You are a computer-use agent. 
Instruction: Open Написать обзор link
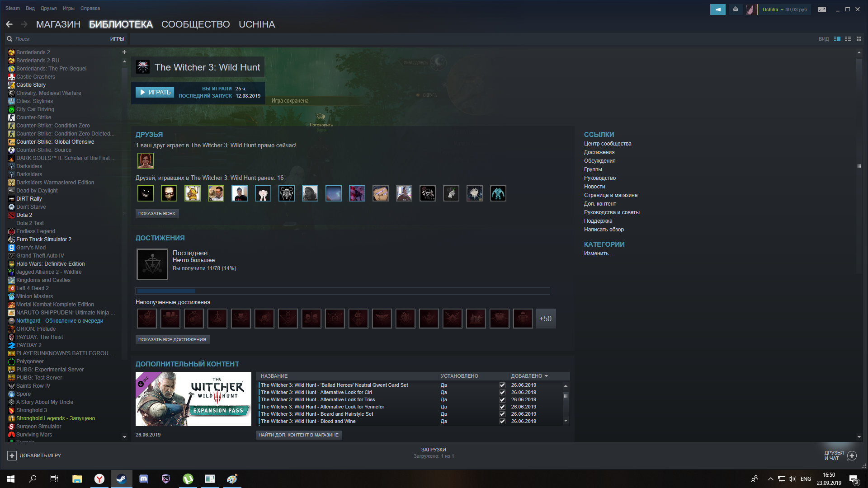(604, 230)
